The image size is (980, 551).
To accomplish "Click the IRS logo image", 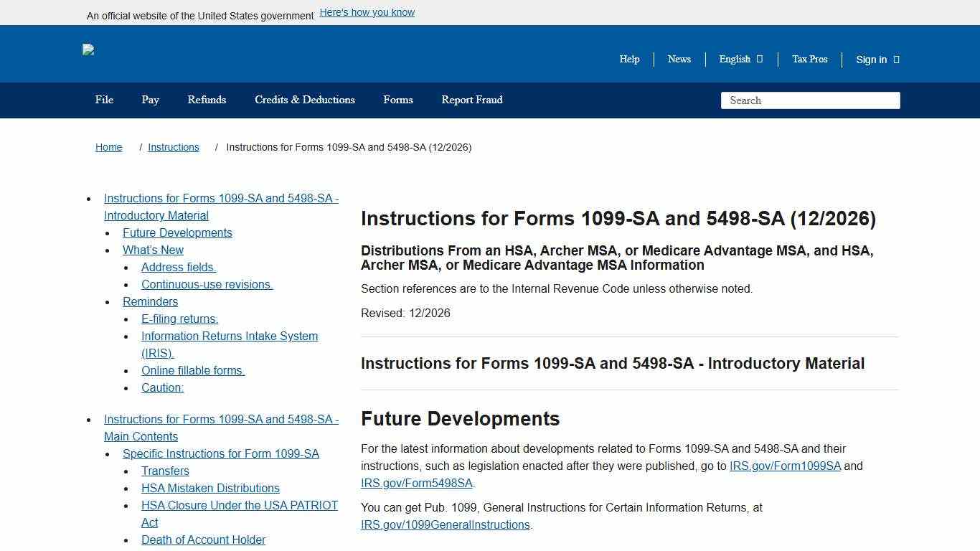I will coord(88,50).
